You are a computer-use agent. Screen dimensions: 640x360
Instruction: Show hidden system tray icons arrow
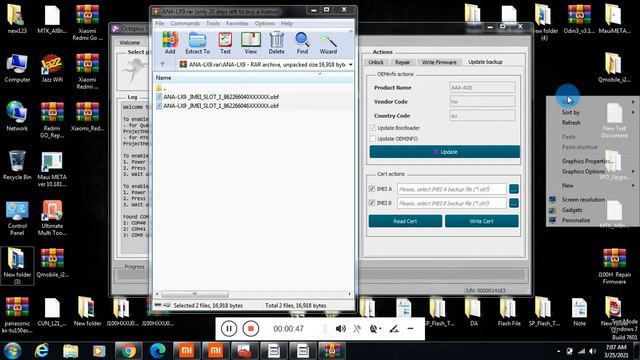[558, 351]
